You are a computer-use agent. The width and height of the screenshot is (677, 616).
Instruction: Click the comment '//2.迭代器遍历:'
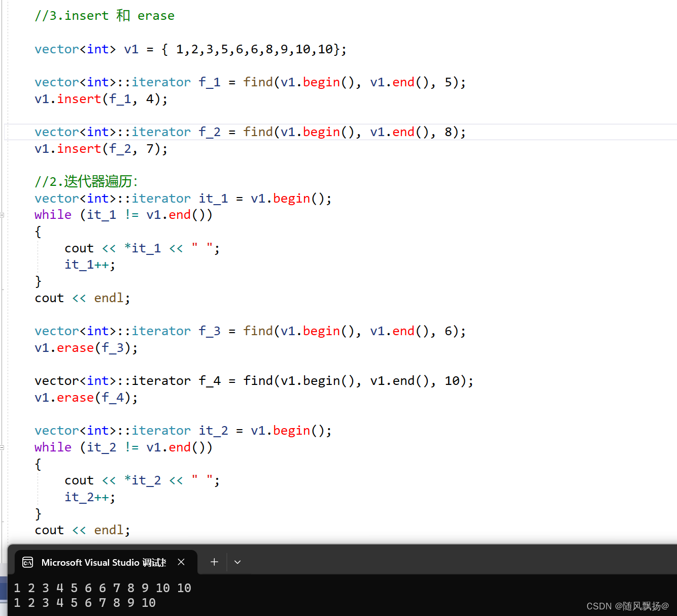click(86, 181)
